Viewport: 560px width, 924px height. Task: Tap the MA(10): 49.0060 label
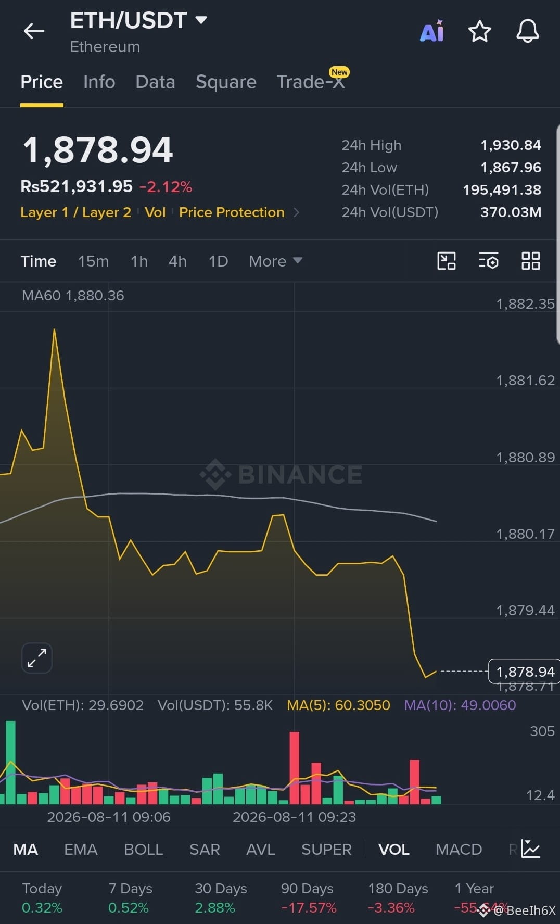[460, 705]
